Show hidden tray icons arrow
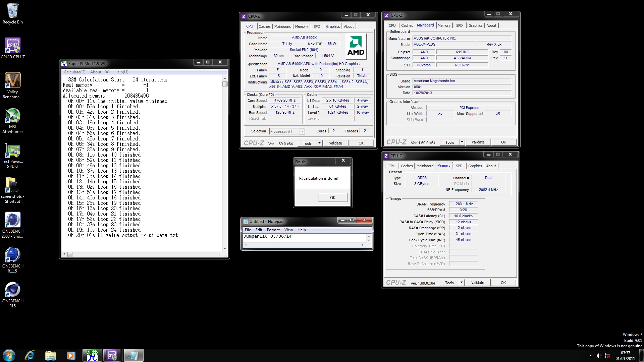The width and height of the screenshot is (644, 362). 591,356
